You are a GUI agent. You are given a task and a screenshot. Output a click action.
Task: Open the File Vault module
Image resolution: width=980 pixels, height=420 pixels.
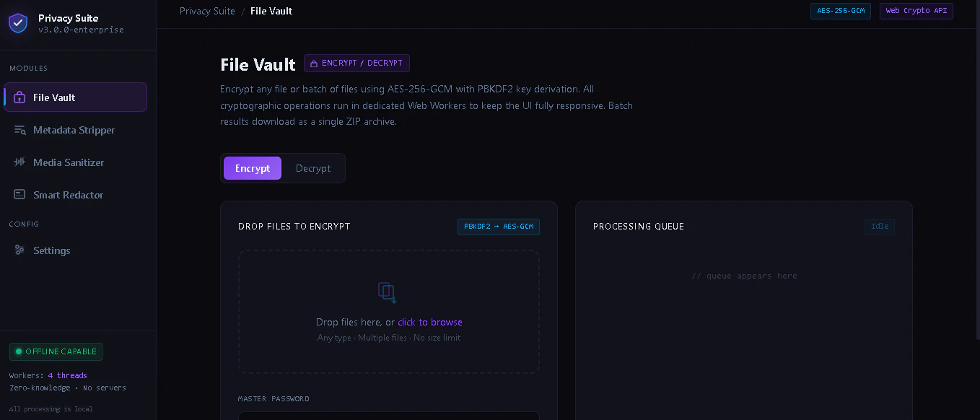tap(76, 97)
